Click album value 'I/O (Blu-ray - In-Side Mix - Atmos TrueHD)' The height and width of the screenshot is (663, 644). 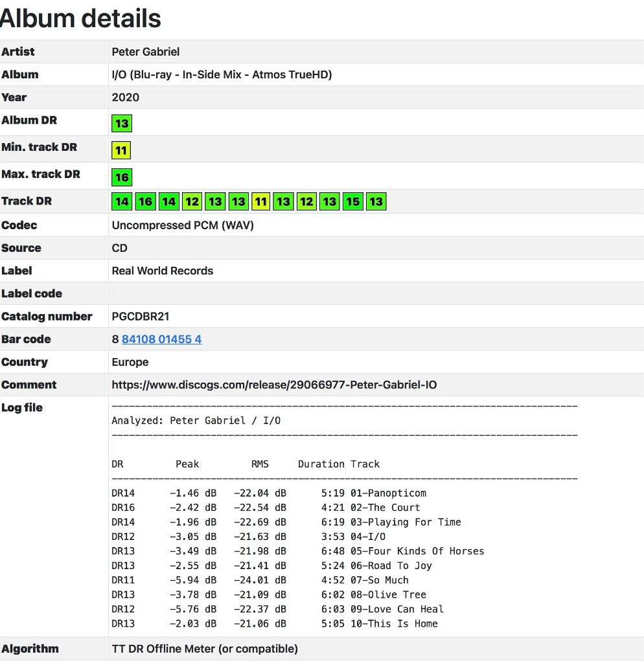222,74
